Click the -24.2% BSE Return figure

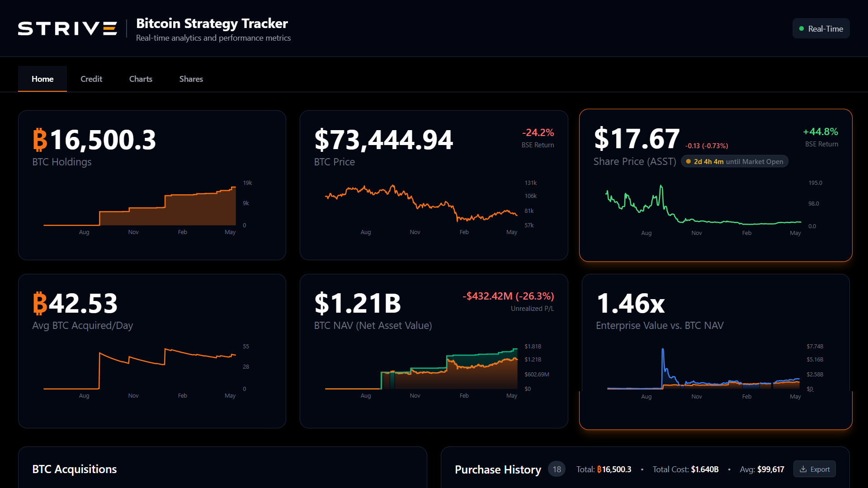pos(538,132)
